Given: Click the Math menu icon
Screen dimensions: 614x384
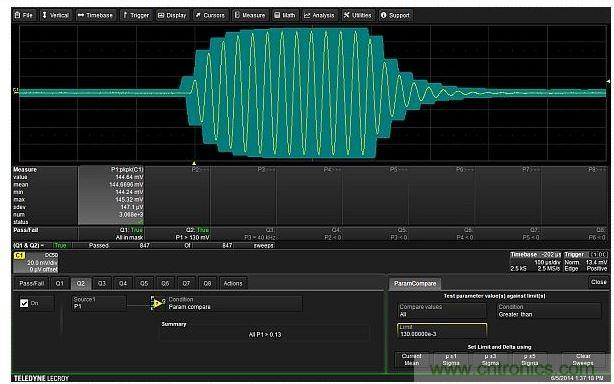Looking at the screenshot, I should [x=277, y=15].
